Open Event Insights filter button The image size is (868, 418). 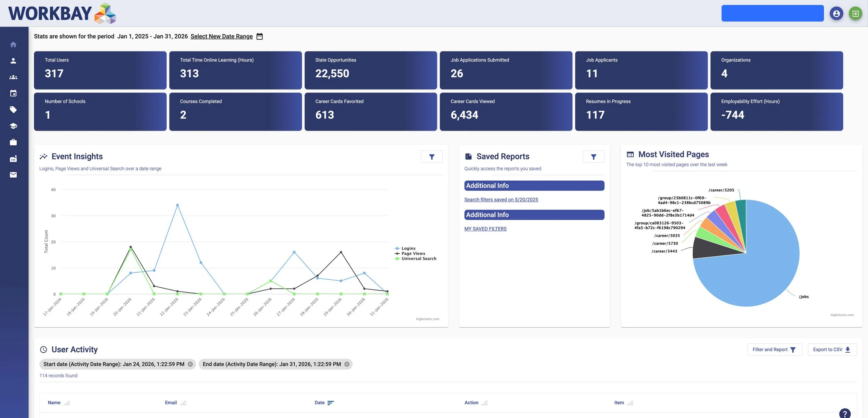[432, 157]
